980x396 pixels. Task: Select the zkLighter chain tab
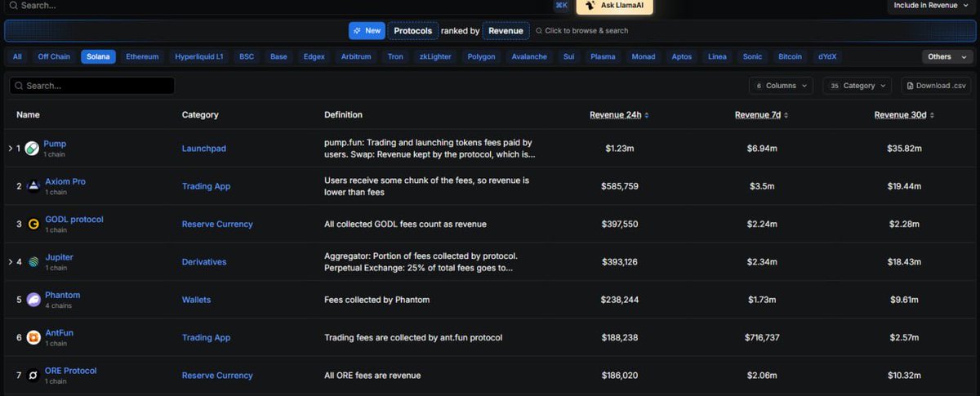coord(434,57)
